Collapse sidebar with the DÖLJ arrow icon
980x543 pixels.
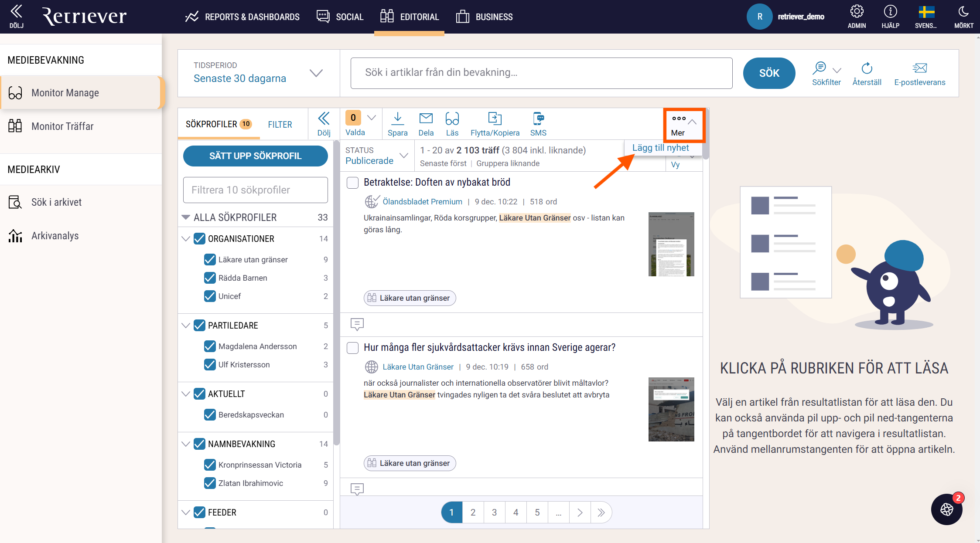[16, 16]
